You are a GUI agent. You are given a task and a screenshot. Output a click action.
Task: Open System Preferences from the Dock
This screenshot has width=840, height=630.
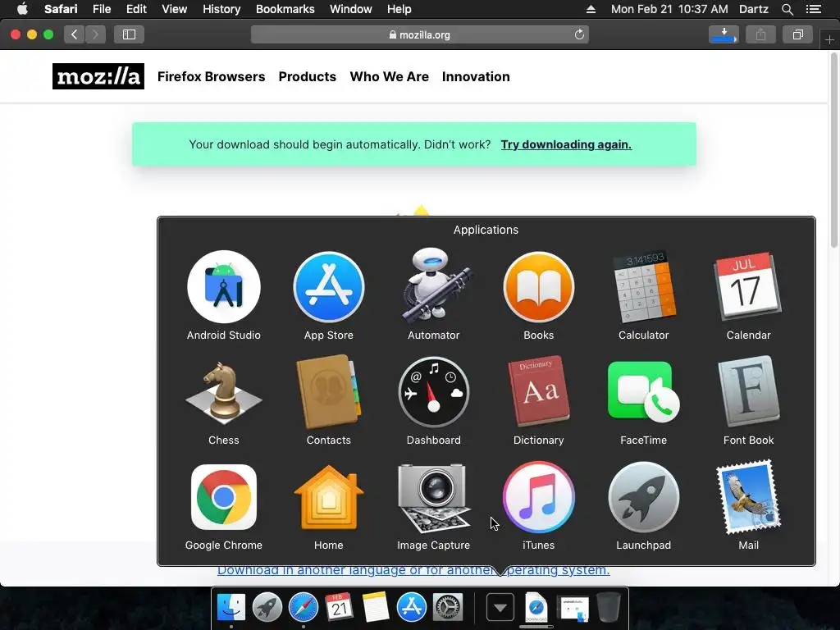[x=448, y=607]
